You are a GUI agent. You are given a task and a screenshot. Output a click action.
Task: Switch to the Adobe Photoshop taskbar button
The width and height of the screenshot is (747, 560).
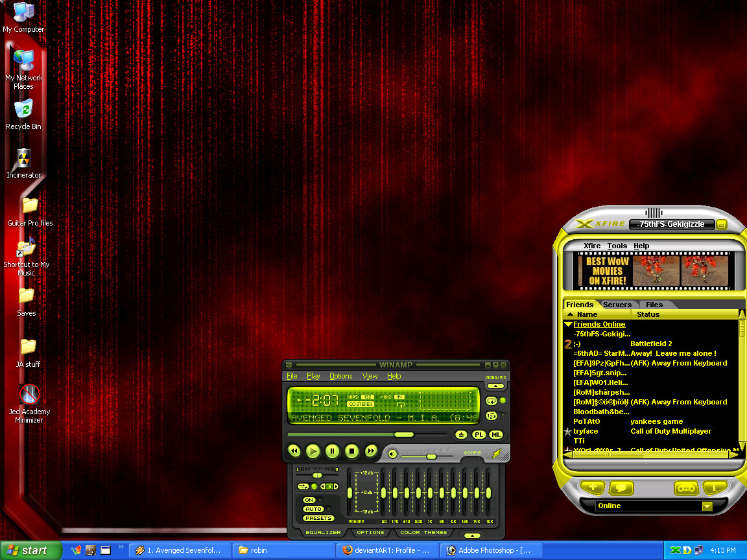[490, 550]
